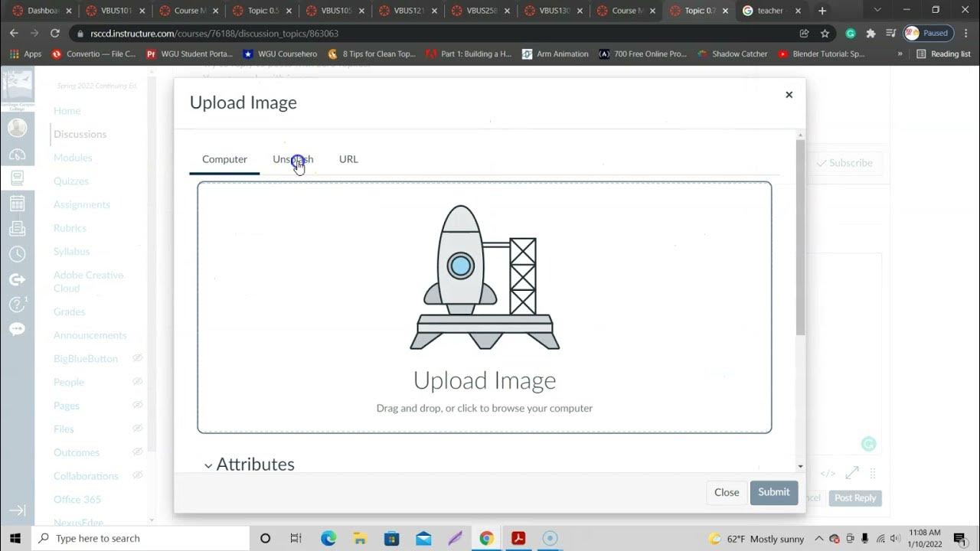Open the Shadow Catcher bookmark

click(x=732, y=54)
